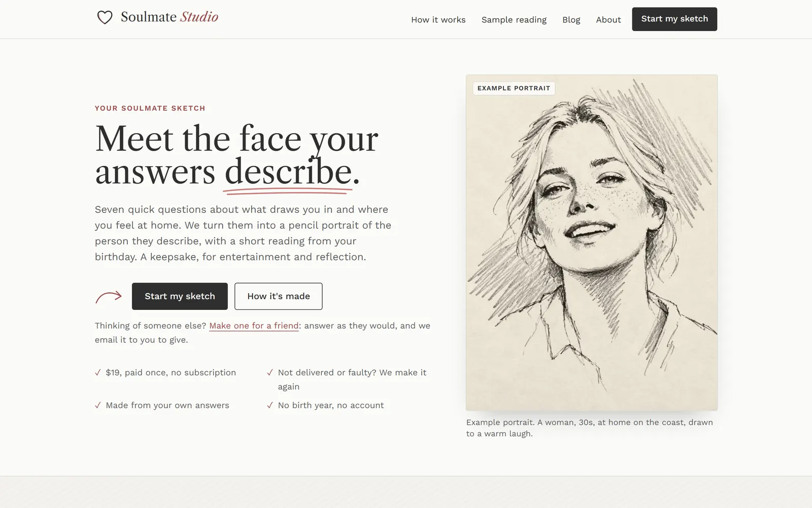Click checkmark beside Not delivered or faulty

[x=270, y=372]
